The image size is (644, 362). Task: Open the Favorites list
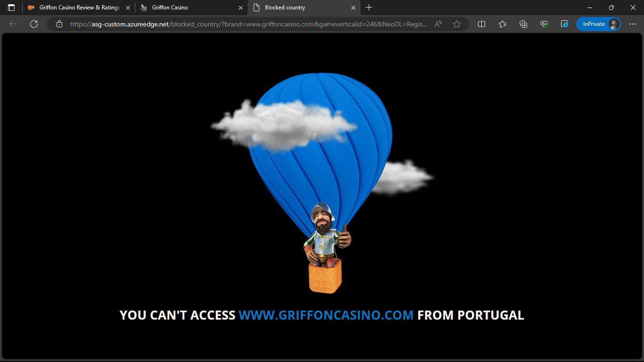coord(503,24)
